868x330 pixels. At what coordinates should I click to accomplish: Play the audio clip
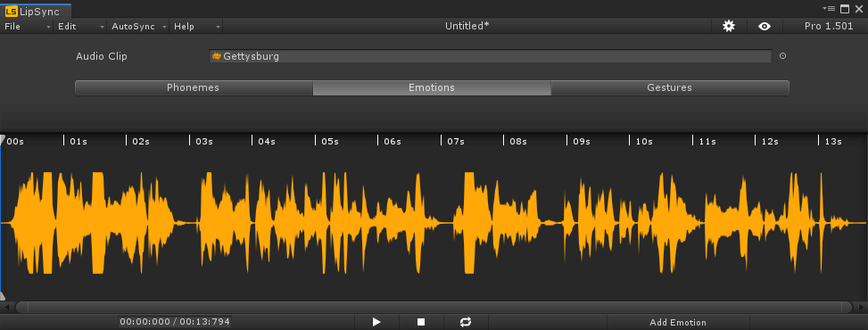(376, 322)
